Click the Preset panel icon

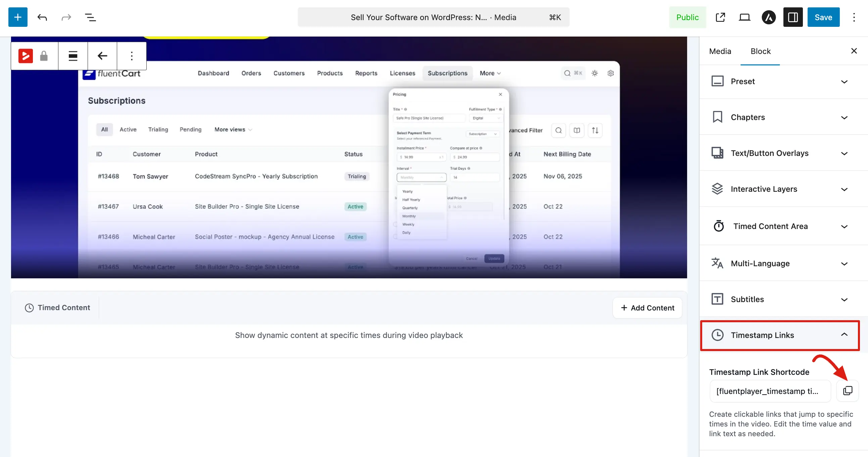coord(717,81)
